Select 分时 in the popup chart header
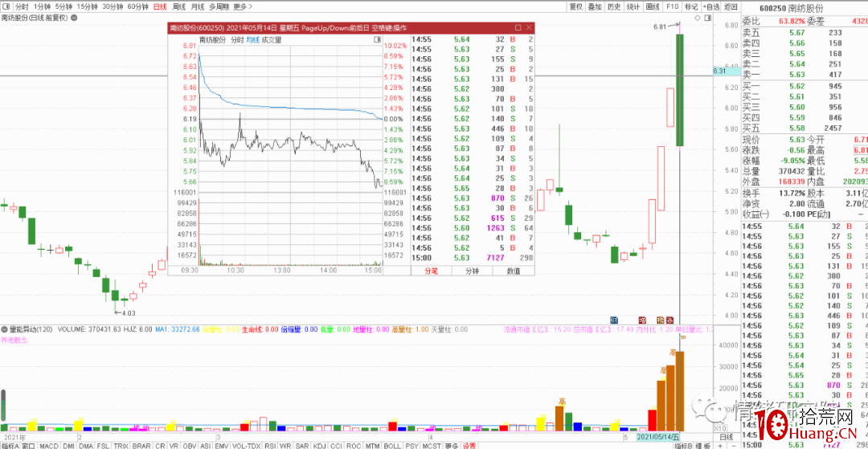This screenshot has height=449, width=868. point(237,40)
